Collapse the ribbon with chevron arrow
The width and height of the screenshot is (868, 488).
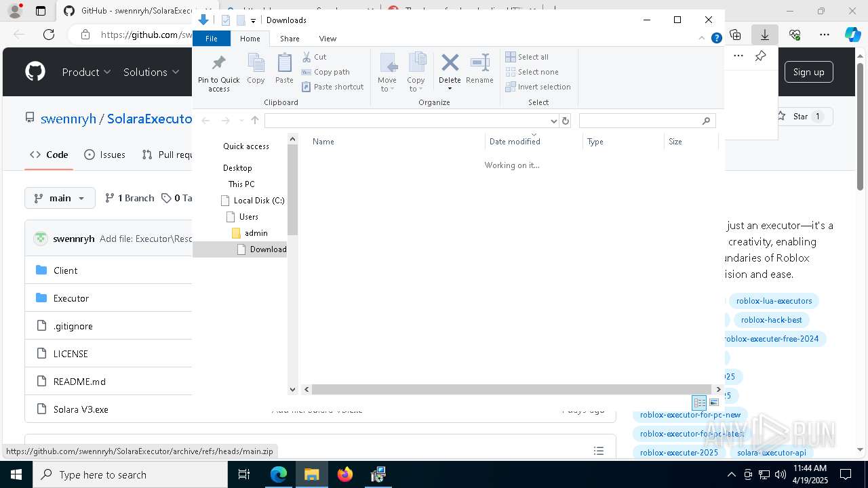(703, 39)
